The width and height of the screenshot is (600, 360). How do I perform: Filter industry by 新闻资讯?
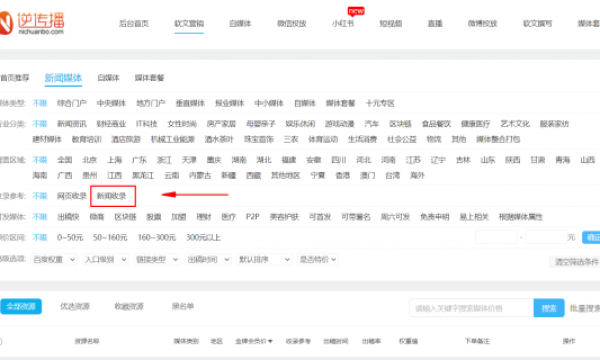pyautogui.click(x=72, y=124)
